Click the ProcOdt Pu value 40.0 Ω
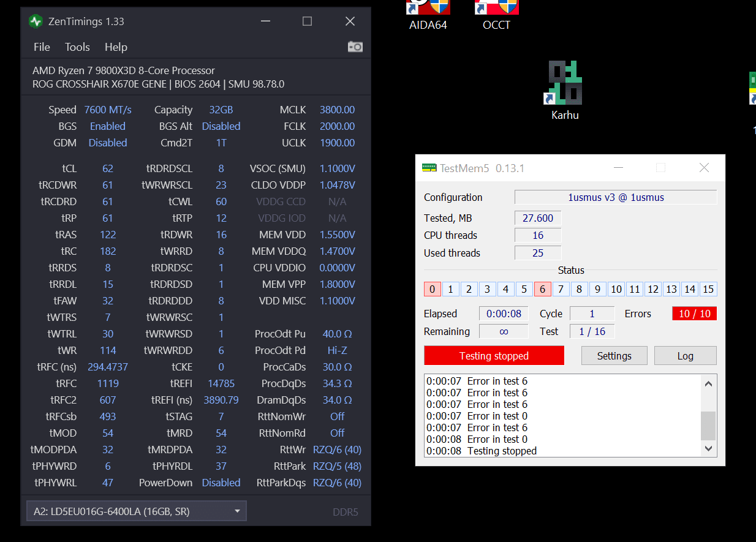The height and width of the screenshot is (542, 756). pyautogui.click(x=338, y=334)
